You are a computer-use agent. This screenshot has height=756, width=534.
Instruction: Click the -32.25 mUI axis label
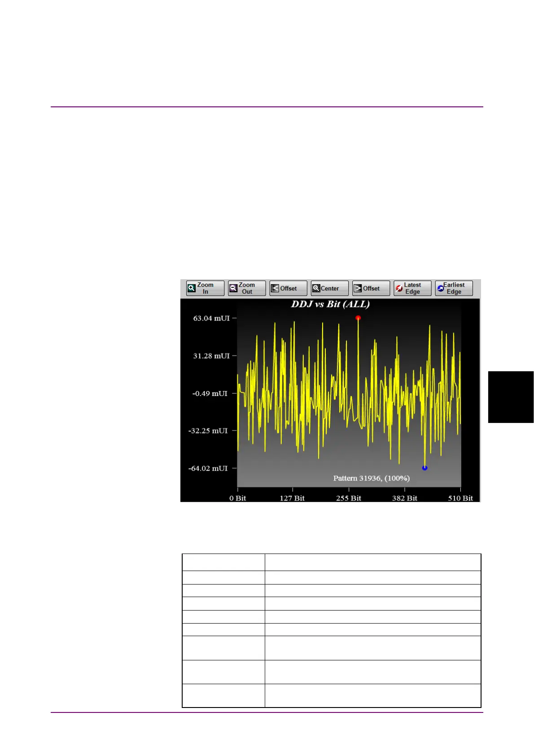pos(208,431)
